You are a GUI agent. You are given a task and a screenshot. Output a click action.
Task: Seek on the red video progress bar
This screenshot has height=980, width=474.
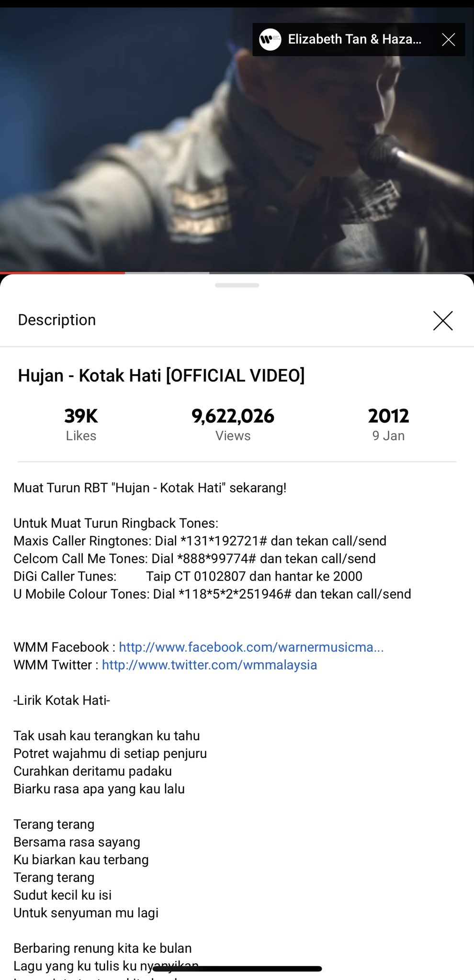62,273
